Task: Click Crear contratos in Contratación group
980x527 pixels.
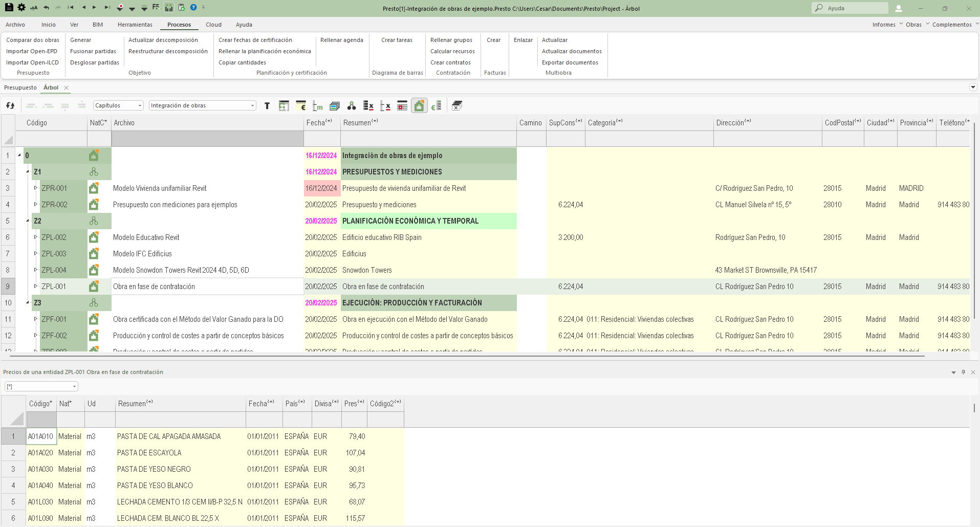Action: point(450,62)
